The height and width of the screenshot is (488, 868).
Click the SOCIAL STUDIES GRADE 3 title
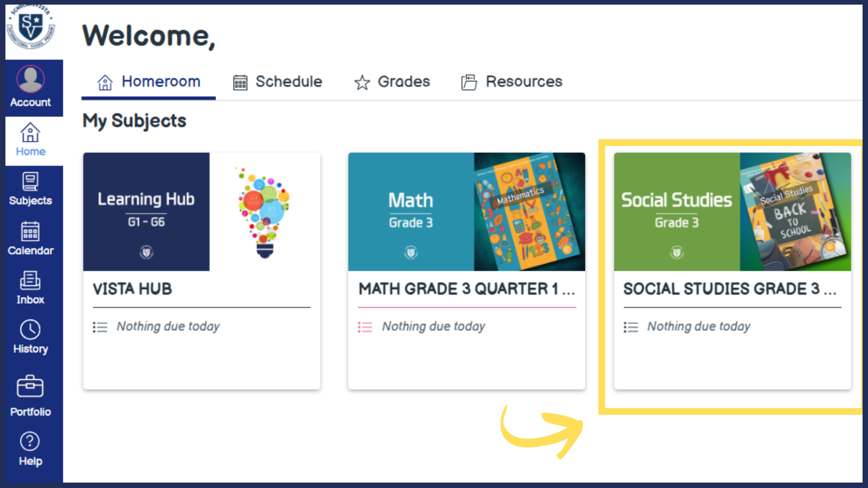click(730, 289)
